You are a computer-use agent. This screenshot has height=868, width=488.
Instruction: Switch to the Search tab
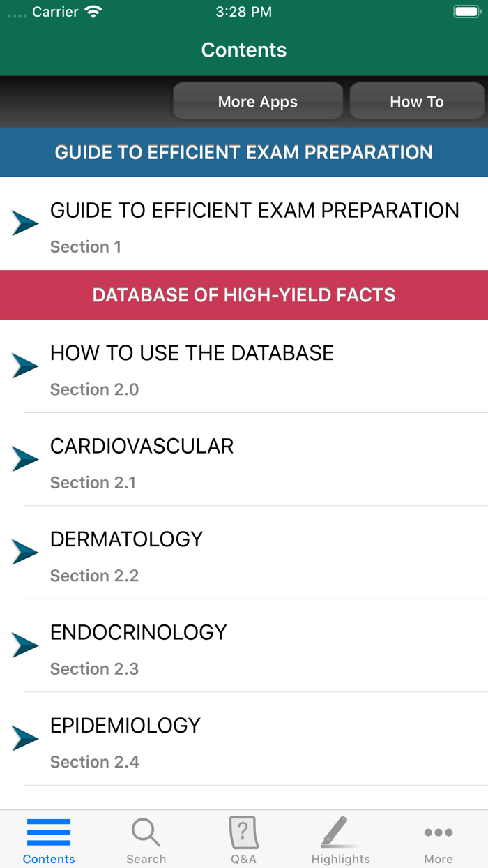coord(146,839)
